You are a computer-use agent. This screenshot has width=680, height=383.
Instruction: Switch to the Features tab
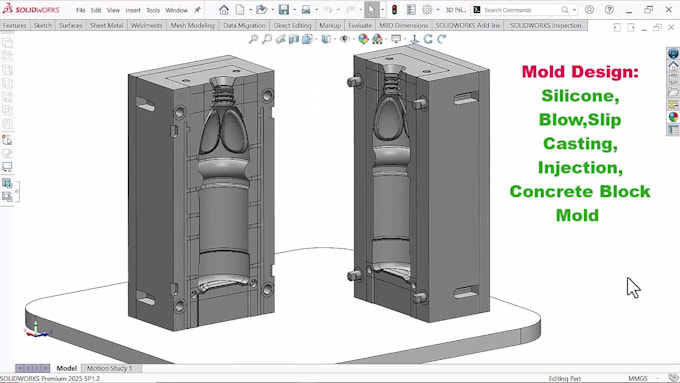14,26
